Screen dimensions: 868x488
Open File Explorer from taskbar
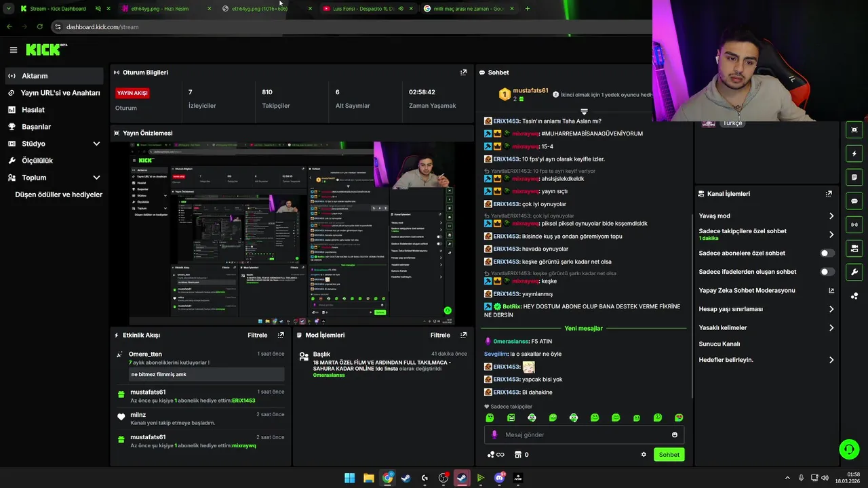click(x=369, y=478)
